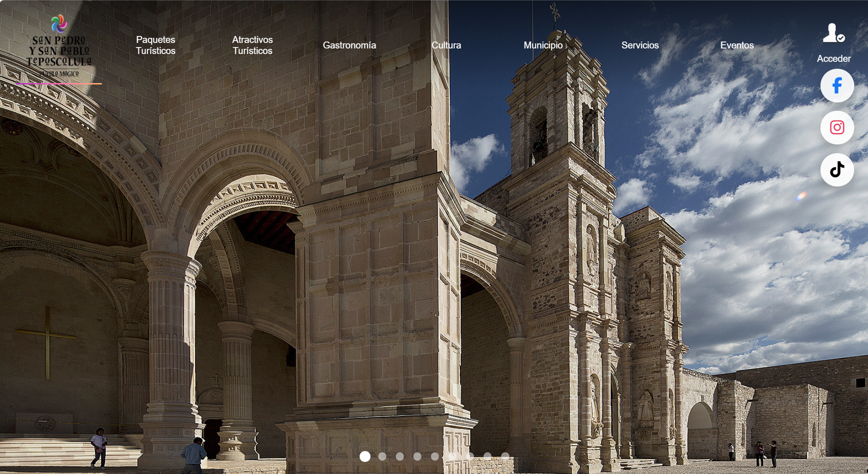Select the ninth, last carousel dot

click(505, 456)
